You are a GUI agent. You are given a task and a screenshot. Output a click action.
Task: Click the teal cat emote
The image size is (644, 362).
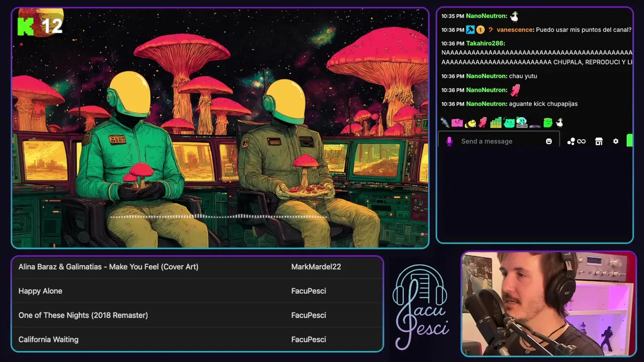(x=509, y=123)
